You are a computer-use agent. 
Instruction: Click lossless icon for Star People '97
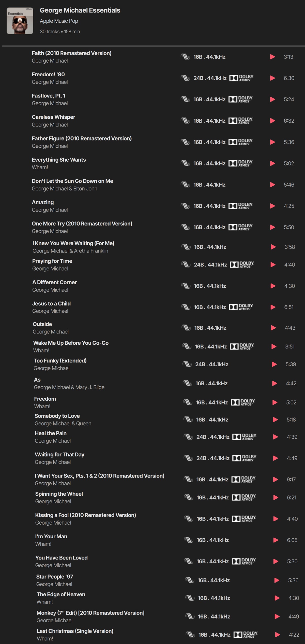tap(190, 580)
